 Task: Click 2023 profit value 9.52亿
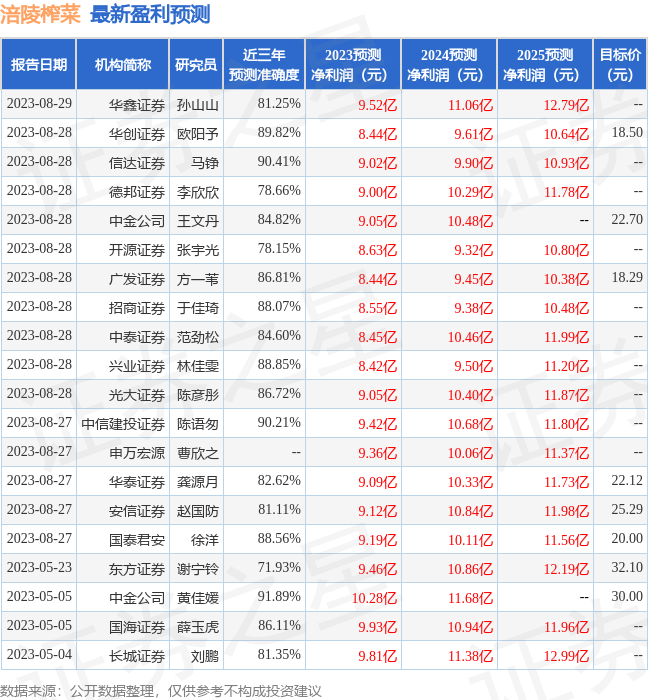coord(378,105)
